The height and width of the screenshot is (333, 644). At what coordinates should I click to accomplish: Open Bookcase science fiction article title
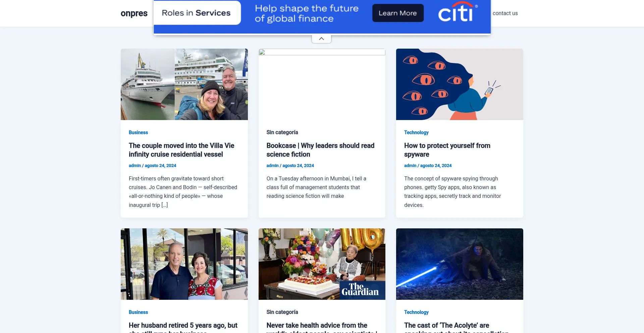(320, 150)
